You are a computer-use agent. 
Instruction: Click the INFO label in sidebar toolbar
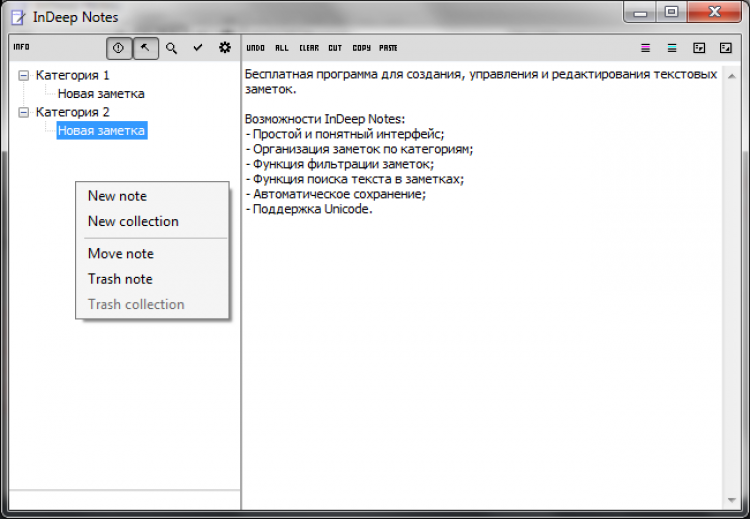21,47
